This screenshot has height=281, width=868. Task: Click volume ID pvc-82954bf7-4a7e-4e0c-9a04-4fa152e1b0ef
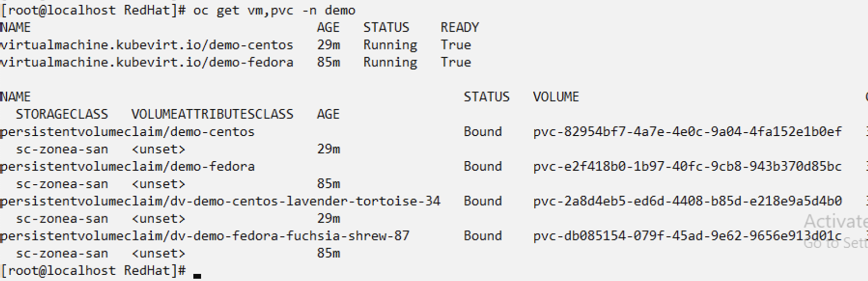point(687,131)
